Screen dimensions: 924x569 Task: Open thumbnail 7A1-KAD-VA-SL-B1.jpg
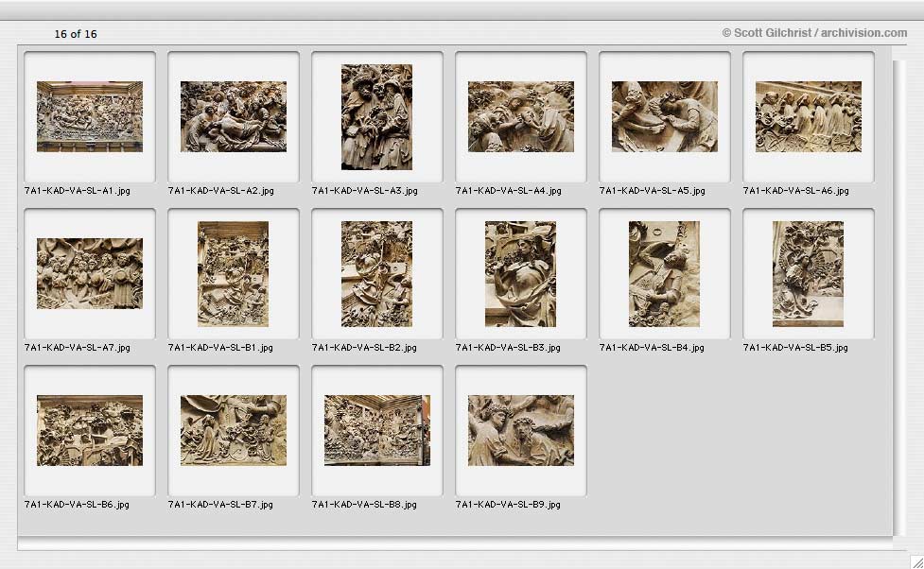click(233, 274)
